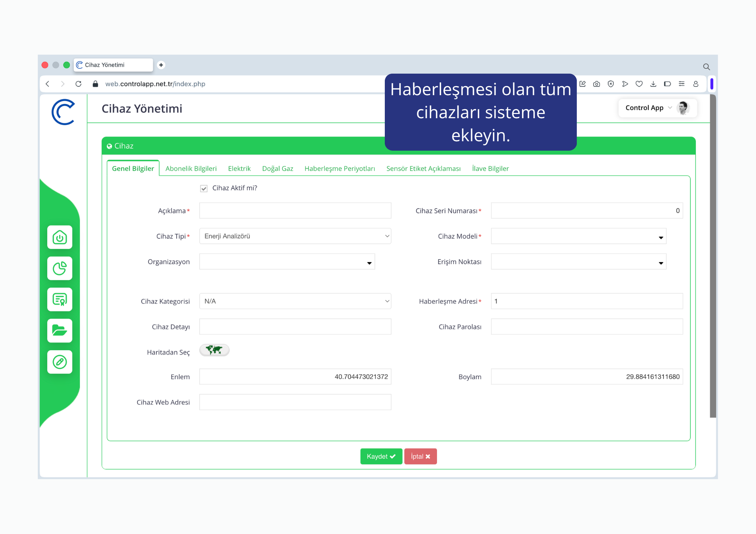This screenshot has height=534, width=756.
Task: Click the İptal cancel button
Action: pos(420,456)
